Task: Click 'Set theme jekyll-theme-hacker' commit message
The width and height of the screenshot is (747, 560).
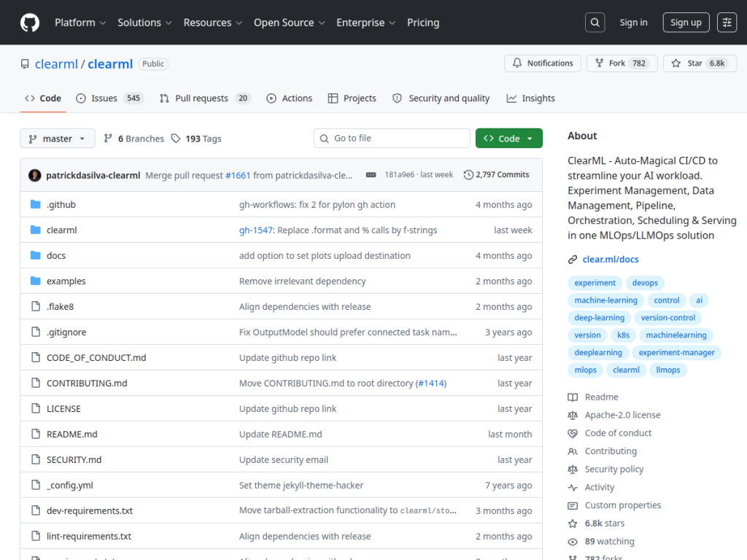Action: [301, 485]
